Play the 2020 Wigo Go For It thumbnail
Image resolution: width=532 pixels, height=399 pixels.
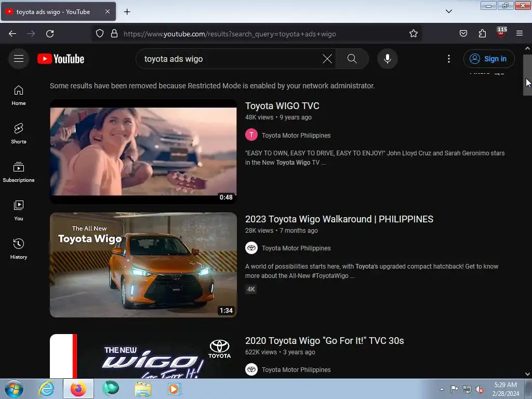[143, 356]
